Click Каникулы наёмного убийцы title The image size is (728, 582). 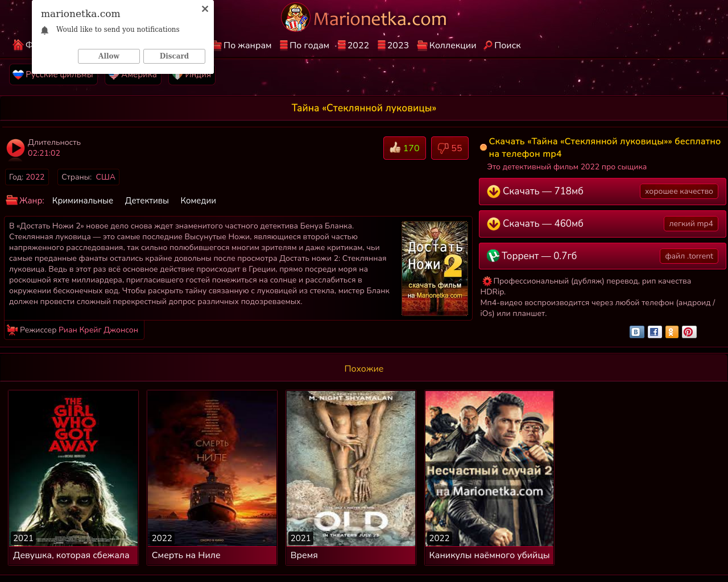[489, 555]
